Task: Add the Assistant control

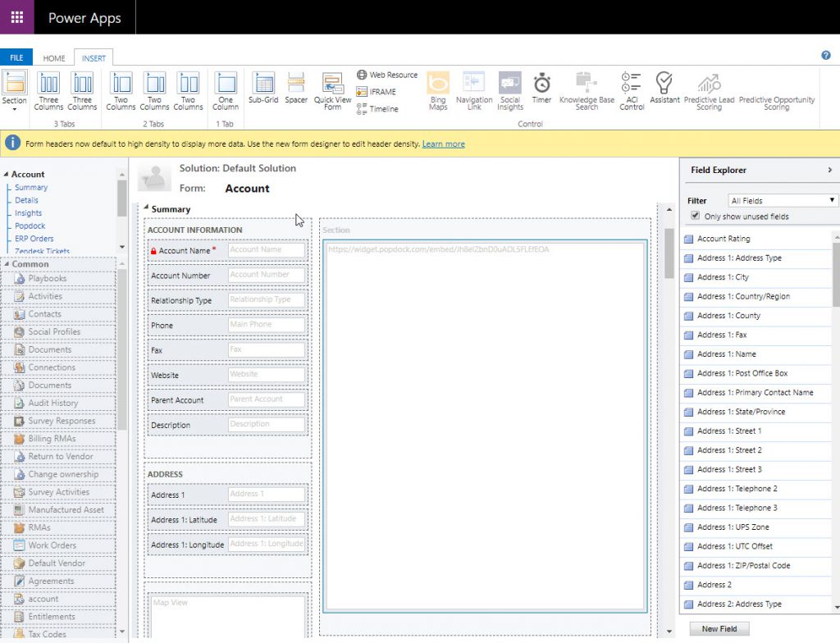Action: tap(664, 88)
